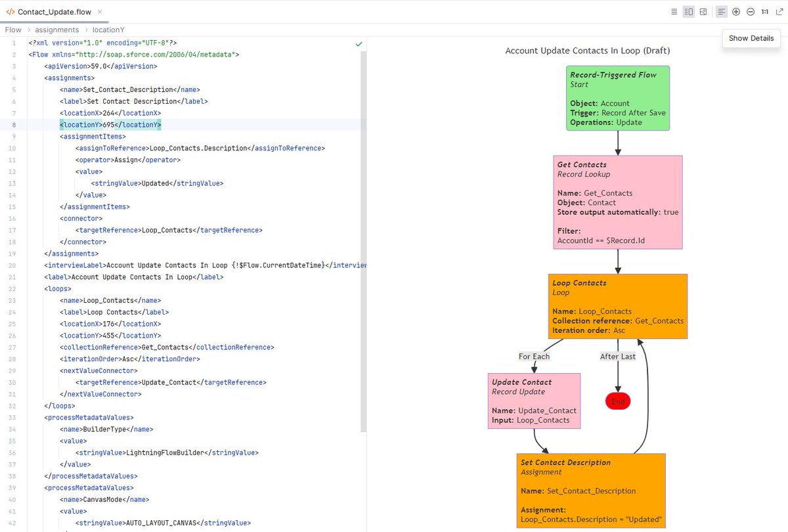Select Flow in the breadcrumb trail
This screenshot has width=788, height=532.
12,30
